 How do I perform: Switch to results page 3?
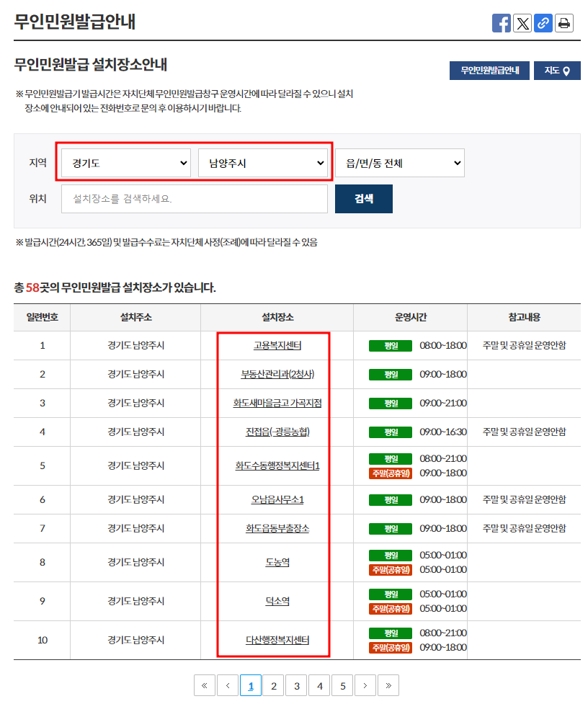pyautogui.click(x=296, y=685)
